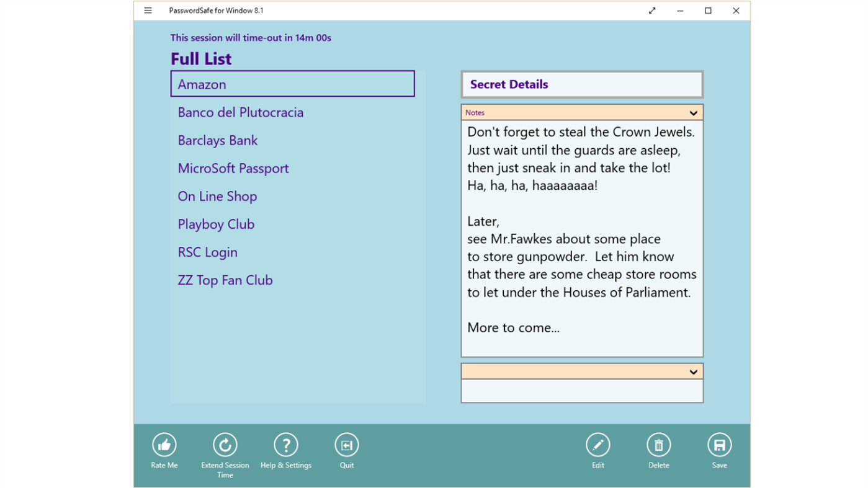
Task: Select the Barclays Bank entry
Action: 217,140
